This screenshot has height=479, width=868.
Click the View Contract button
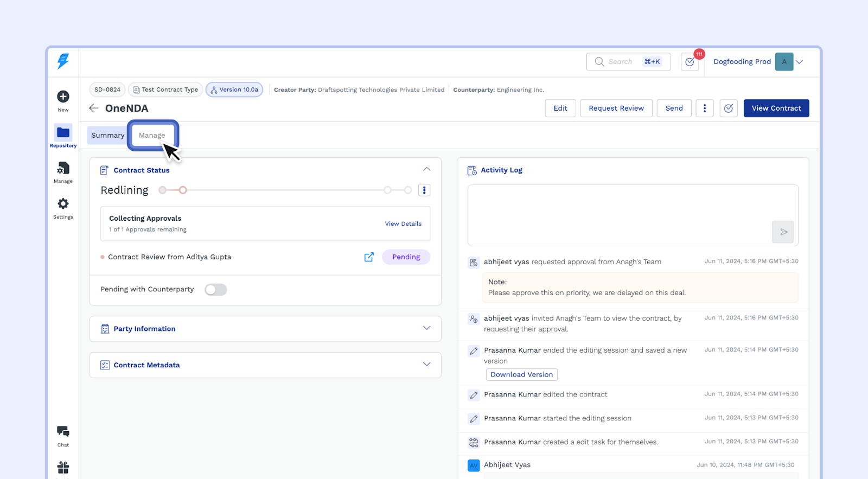click(776, 108)
